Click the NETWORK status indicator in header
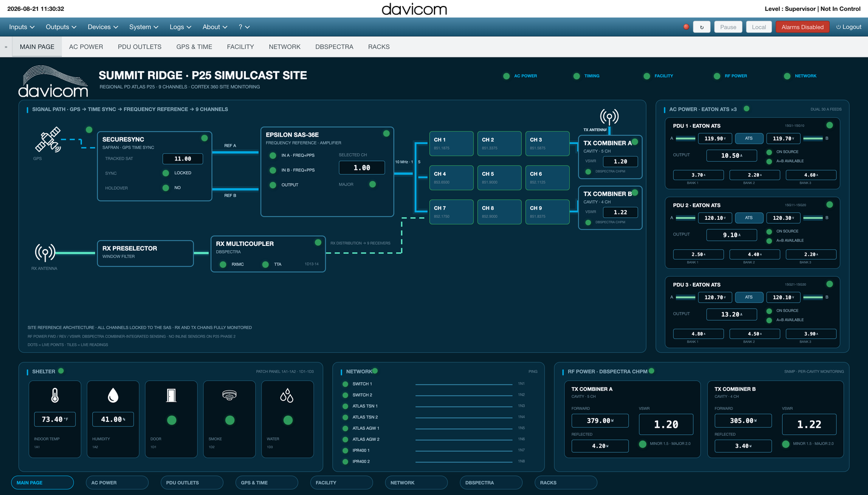This screenshot has width=868, height=495. point(787,76)
